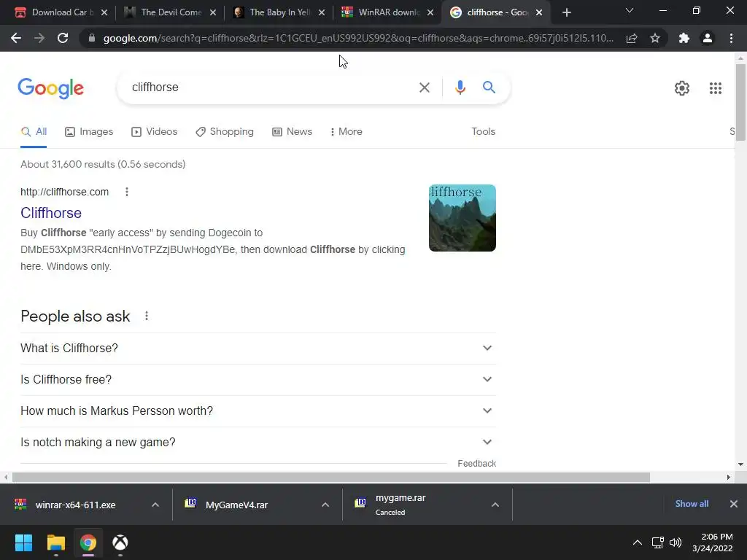Select the Videos search tab
Viewport: 747px width, 560px height.
click(155, 132)
